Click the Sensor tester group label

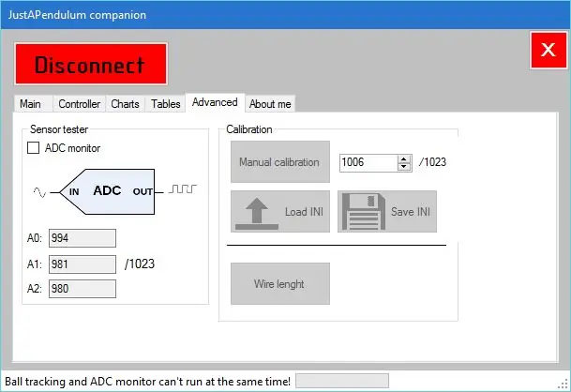pyautogui.click(x=59, y=129)
